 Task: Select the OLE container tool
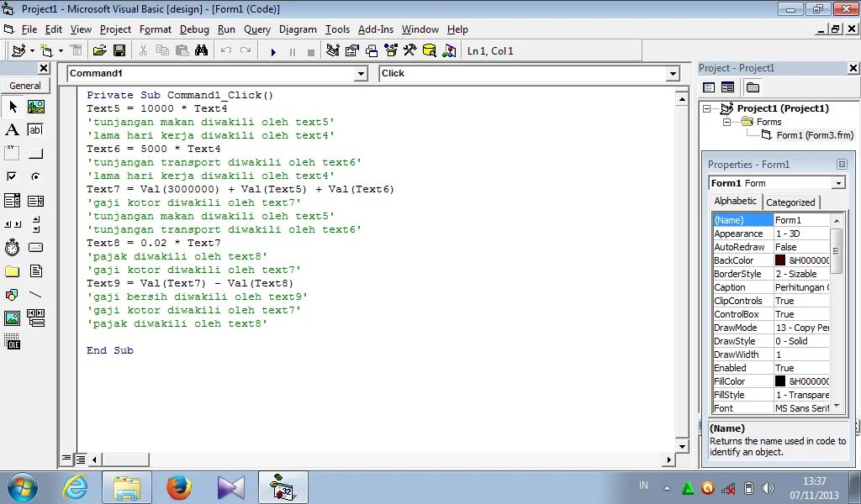[12, 342]
